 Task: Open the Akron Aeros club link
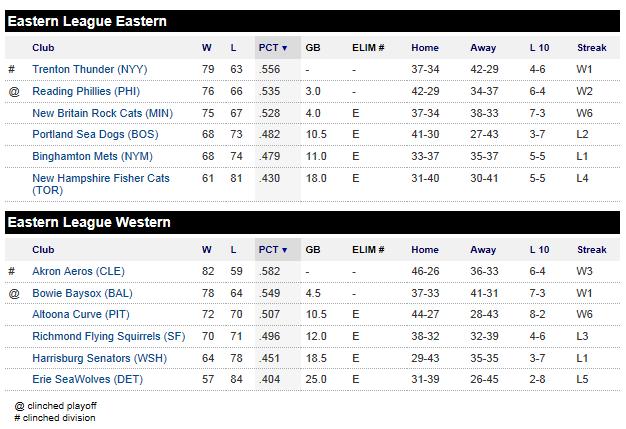78,271
